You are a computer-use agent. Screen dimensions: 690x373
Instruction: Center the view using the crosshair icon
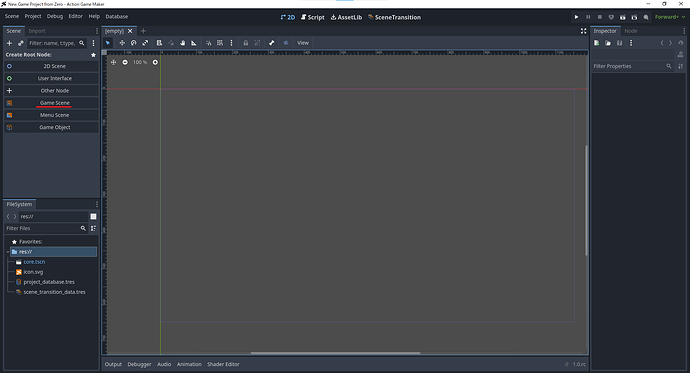click(x=114, y=62)
